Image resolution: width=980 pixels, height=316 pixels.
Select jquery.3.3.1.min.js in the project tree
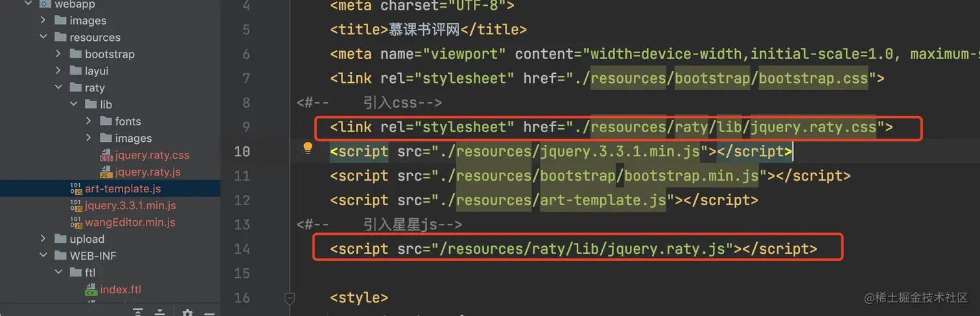pos(130,206)
